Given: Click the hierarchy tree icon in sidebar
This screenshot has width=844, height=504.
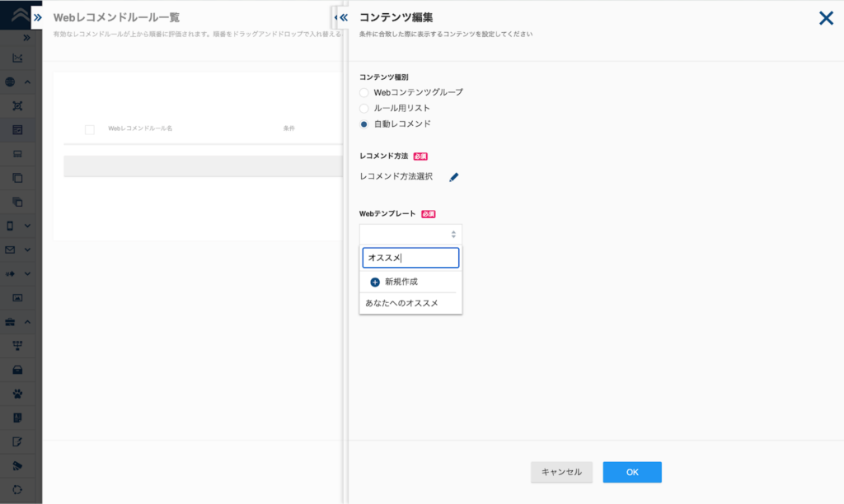Looking at the screenshot, I should pos(17,345).
